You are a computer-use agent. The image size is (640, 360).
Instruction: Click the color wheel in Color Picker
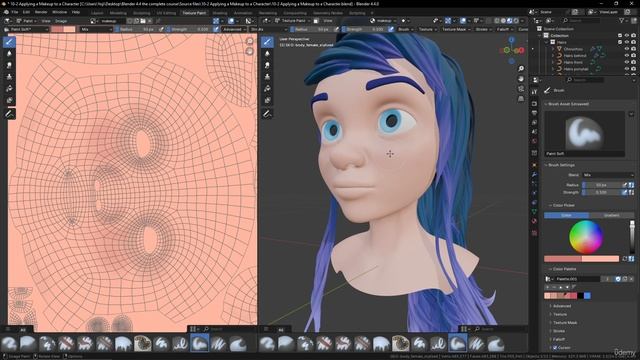point(586,237)
